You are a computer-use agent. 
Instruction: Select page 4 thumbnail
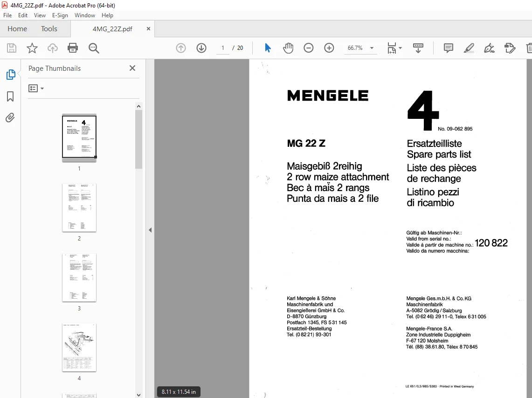79,348
